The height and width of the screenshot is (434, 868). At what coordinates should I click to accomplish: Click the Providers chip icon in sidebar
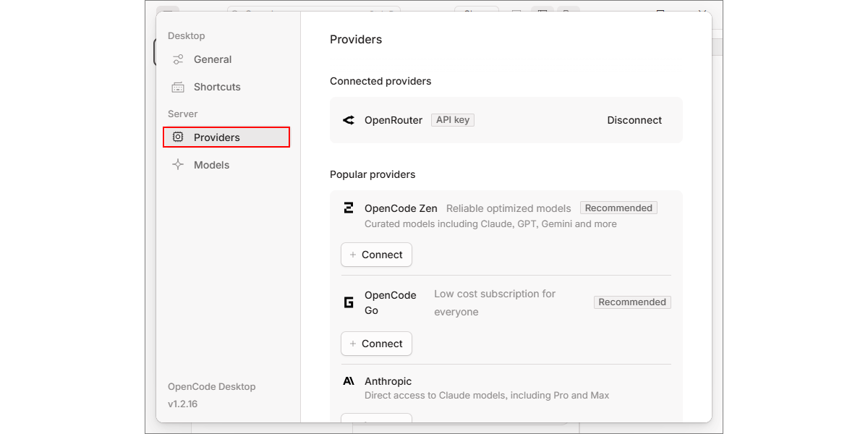178,137
